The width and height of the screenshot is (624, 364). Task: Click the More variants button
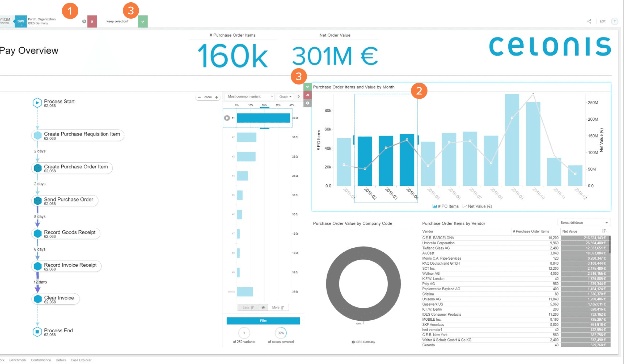click(x=278, y=307)
